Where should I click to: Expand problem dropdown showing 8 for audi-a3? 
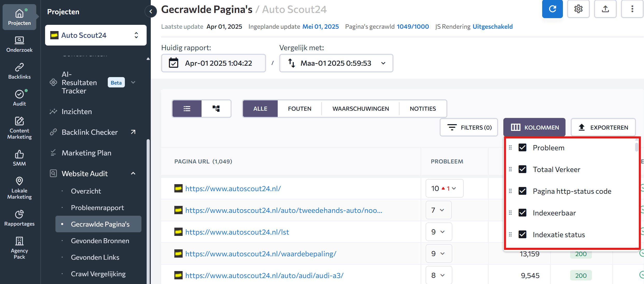pyautogui.click(x=439, y=275)
